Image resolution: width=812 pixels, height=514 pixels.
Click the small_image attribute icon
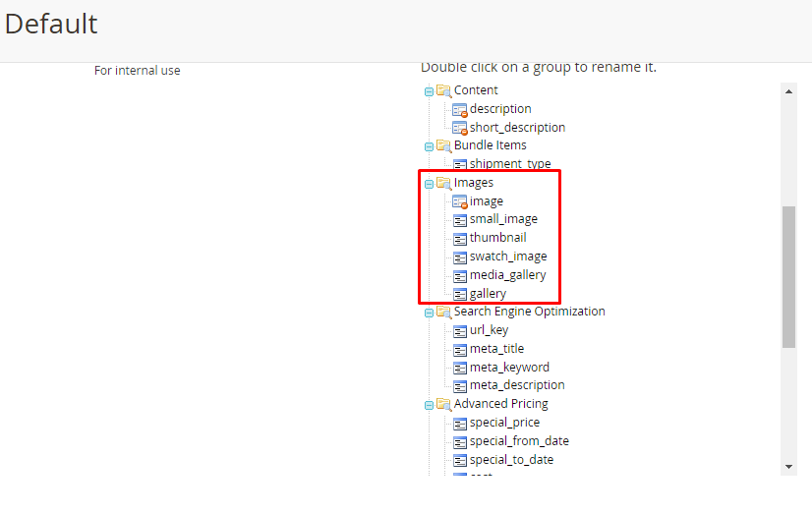[460, 220]
